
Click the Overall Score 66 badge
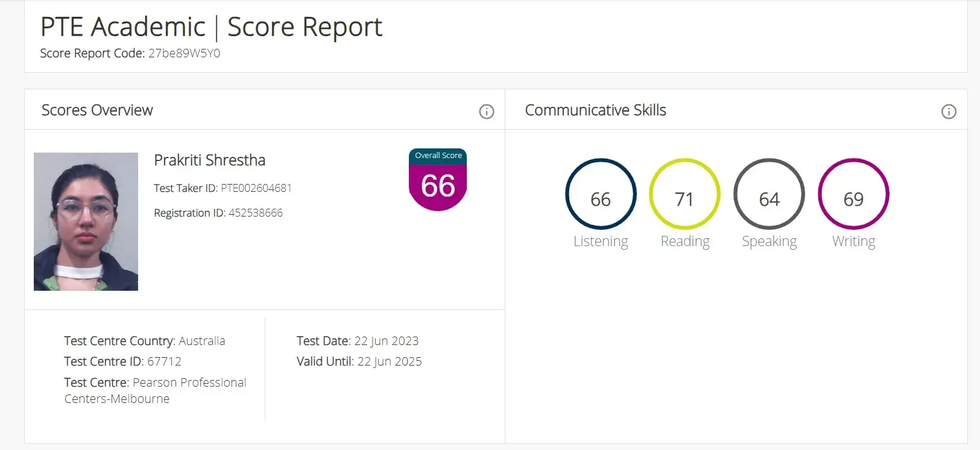point(438,180)
